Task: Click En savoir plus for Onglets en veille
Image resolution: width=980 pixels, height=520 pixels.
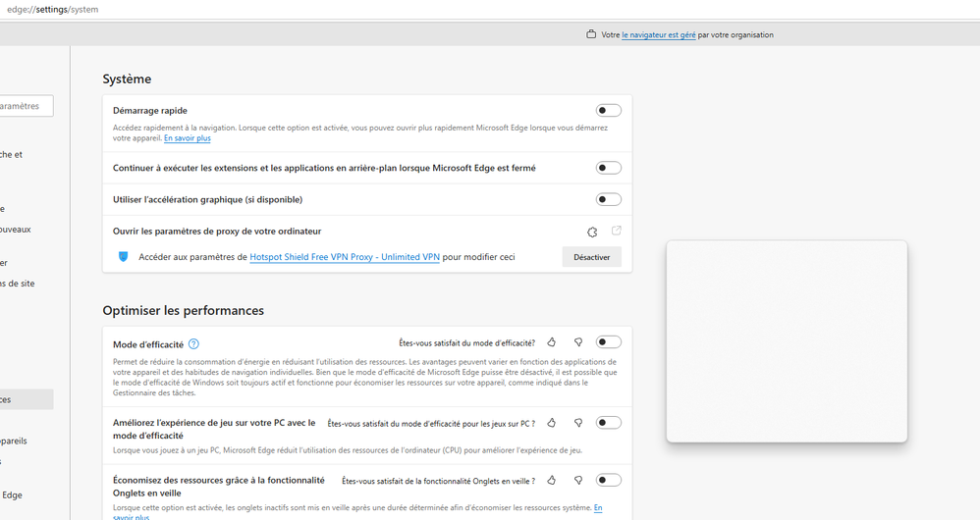Action: click(x=598, y=508)
